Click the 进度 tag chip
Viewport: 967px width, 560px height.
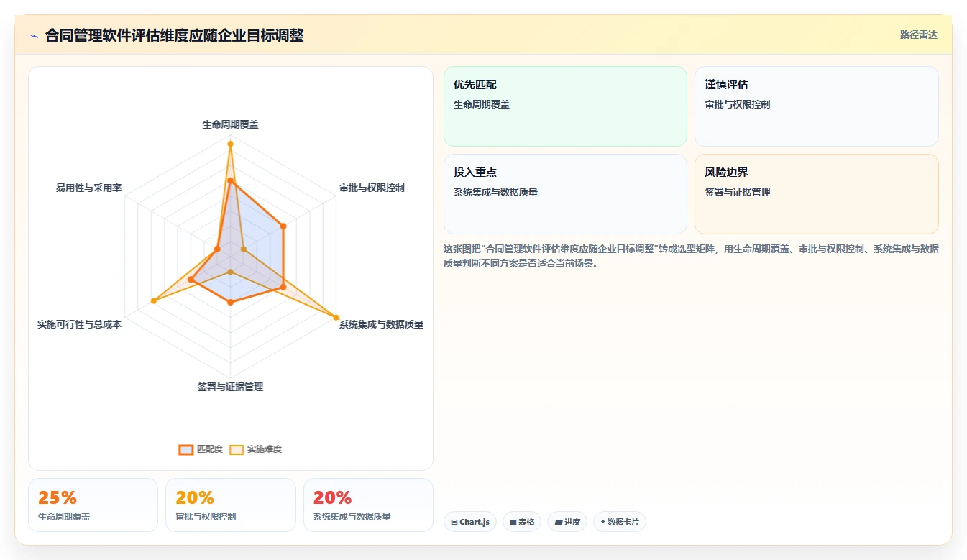click(x=567, y=522)
